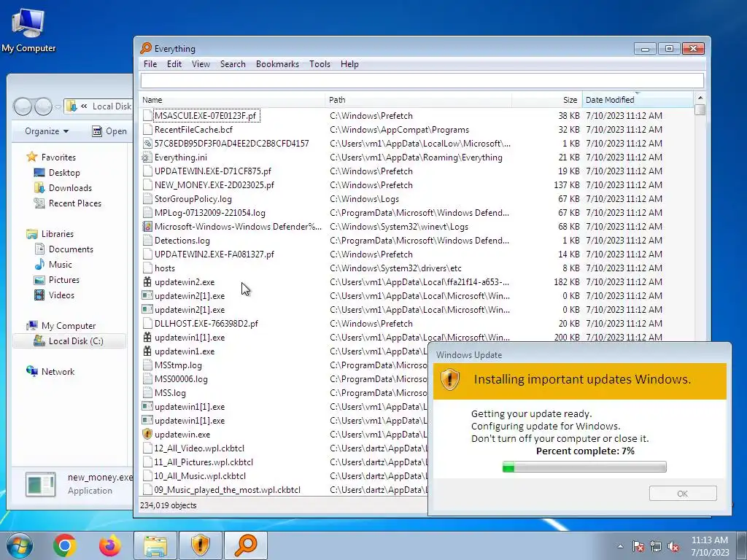Screen dimensions: 747x560
Task: Select the DLLHOST.EXE-766398D2.pf file icon
Action: click(x=147, y=323)
